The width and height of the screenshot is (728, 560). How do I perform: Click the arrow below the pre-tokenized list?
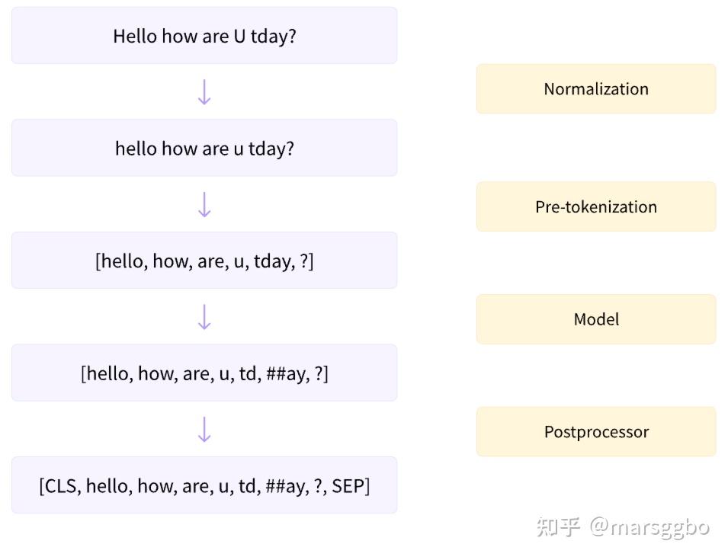204,317
